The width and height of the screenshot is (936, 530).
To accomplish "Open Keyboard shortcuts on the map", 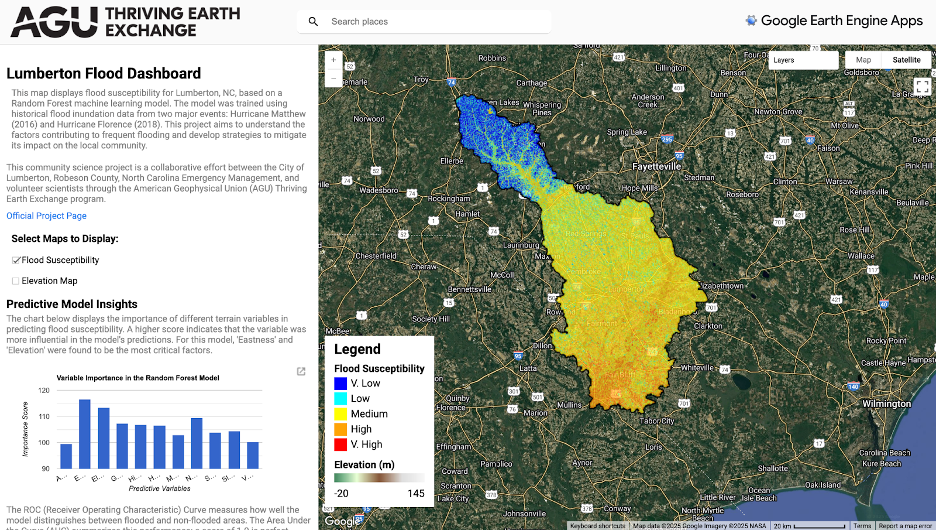I will click(x=599, y=525).
